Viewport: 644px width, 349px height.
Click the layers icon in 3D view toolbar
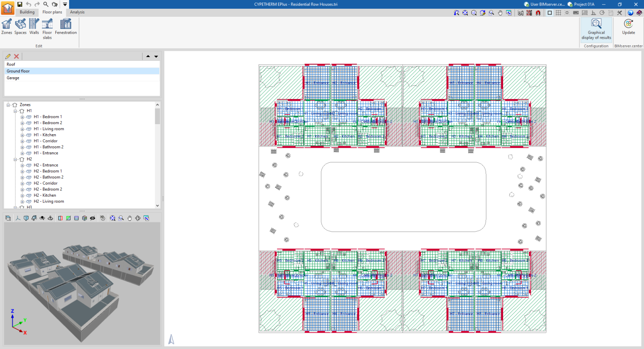8,218
